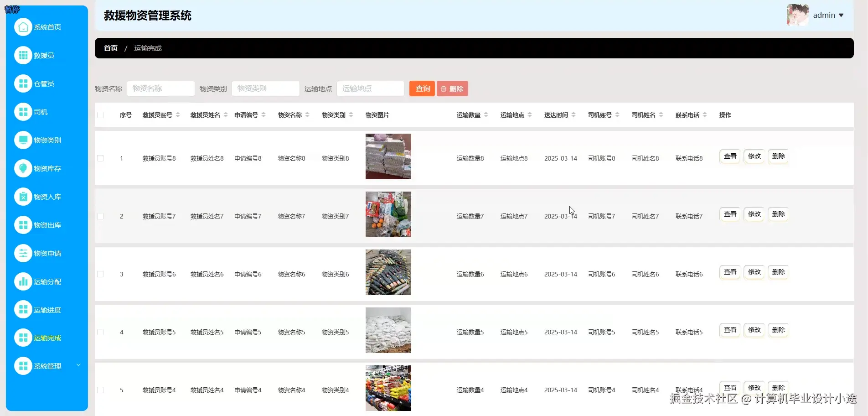
Task: Focus the 物资类别 search field
Action: click(x=266, y=88)
